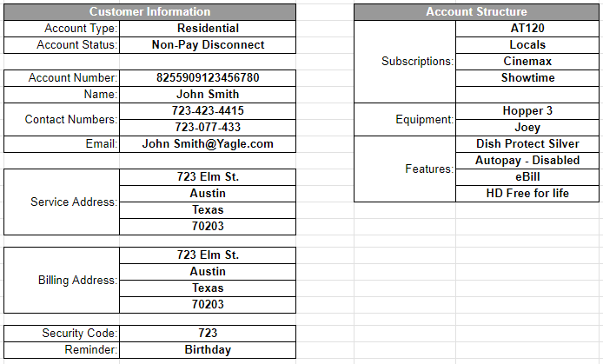Click the contact number 723-077-433 cell

point(208,128)
